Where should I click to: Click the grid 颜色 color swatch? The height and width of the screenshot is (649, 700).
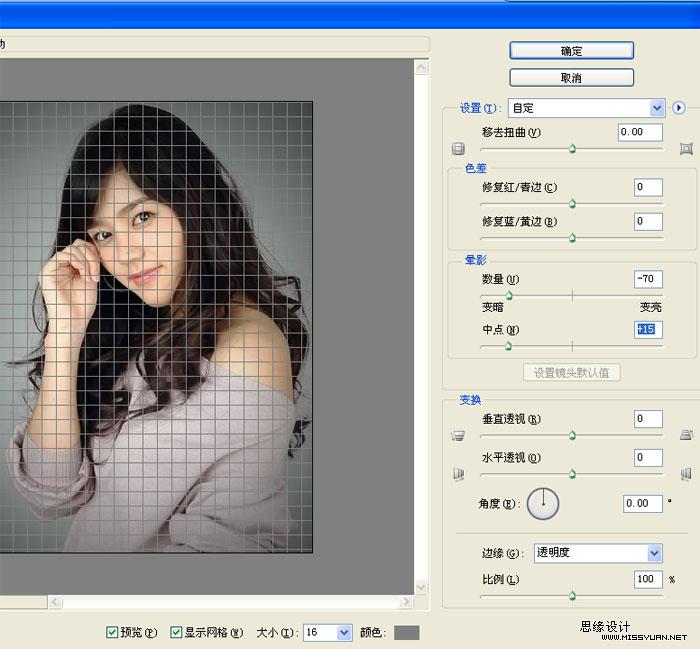(407, 632)
